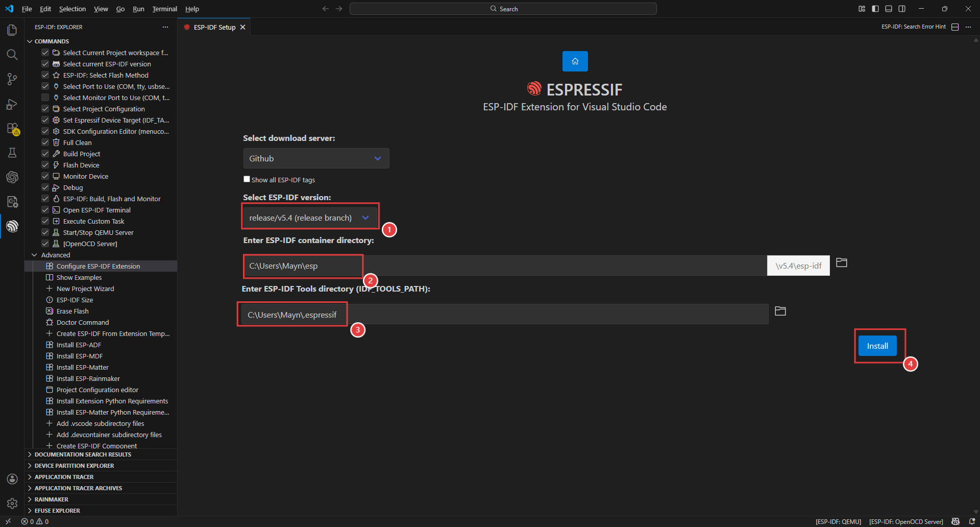Open notifications bell in status bar
This screenshot has height=527, width=980.
point(972,521)
